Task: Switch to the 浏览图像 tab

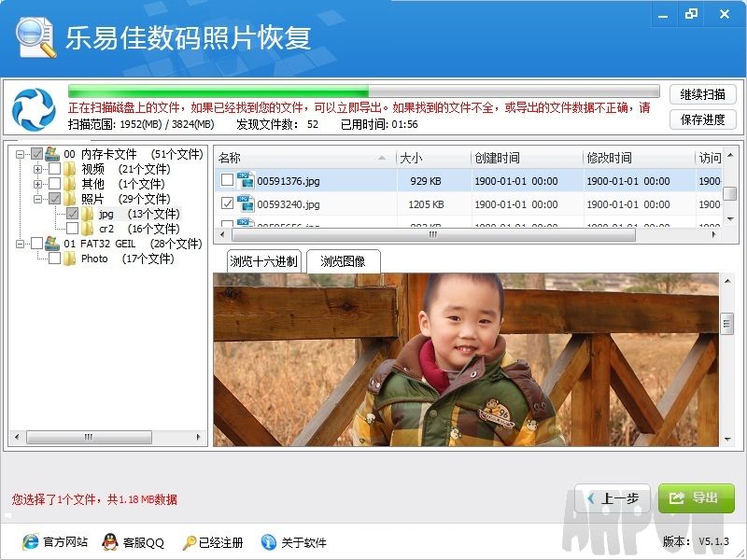Action: coord(343,261)
